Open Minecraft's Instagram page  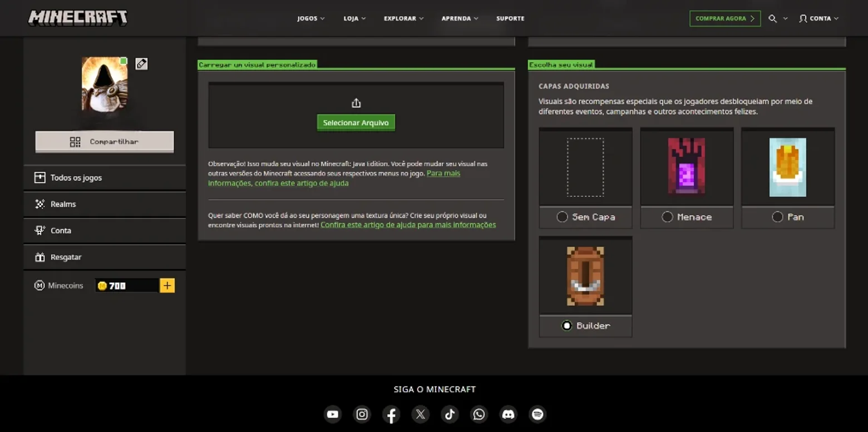[x=362, y=414]
